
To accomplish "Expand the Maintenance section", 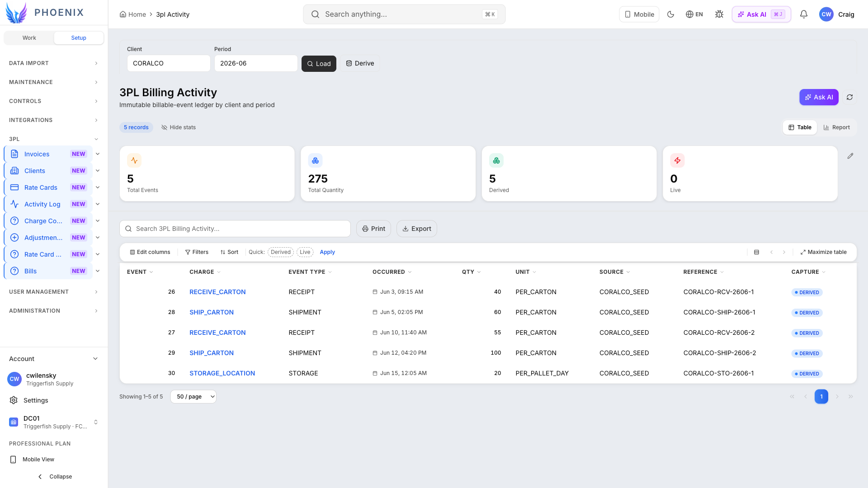I will pos(54,82).
